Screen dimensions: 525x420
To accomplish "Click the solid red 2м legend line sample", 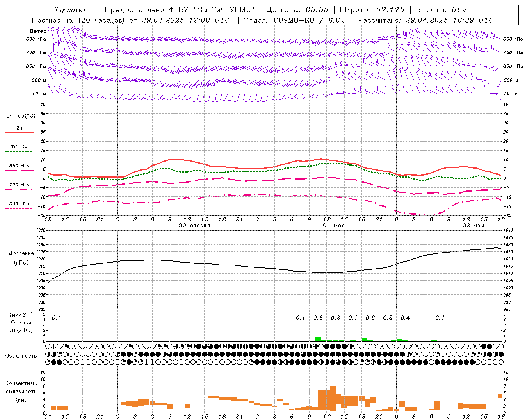I will (x=19, y=133).
